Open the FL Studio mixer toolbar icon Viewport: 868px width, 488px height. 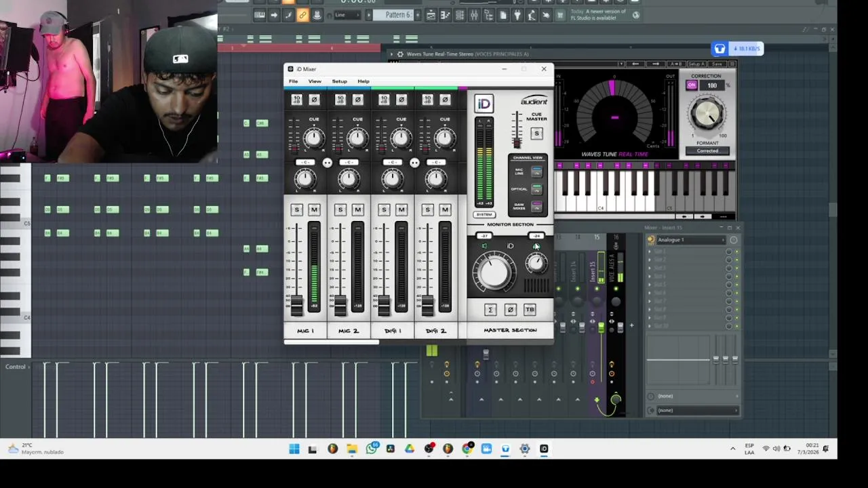(x=474, y=15)
